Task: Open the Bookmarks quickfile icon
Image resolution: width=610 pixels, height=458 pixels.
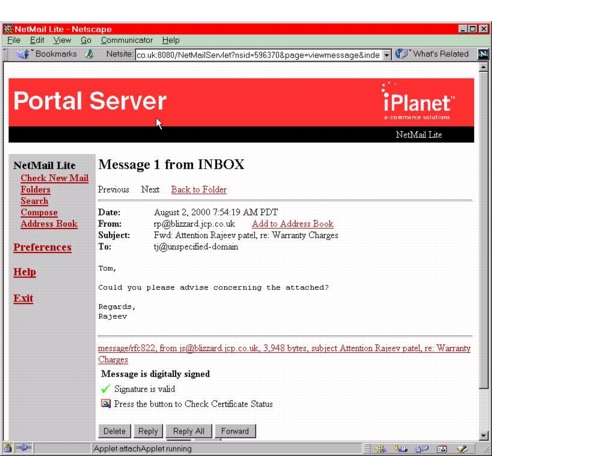Action: [23, 54]
